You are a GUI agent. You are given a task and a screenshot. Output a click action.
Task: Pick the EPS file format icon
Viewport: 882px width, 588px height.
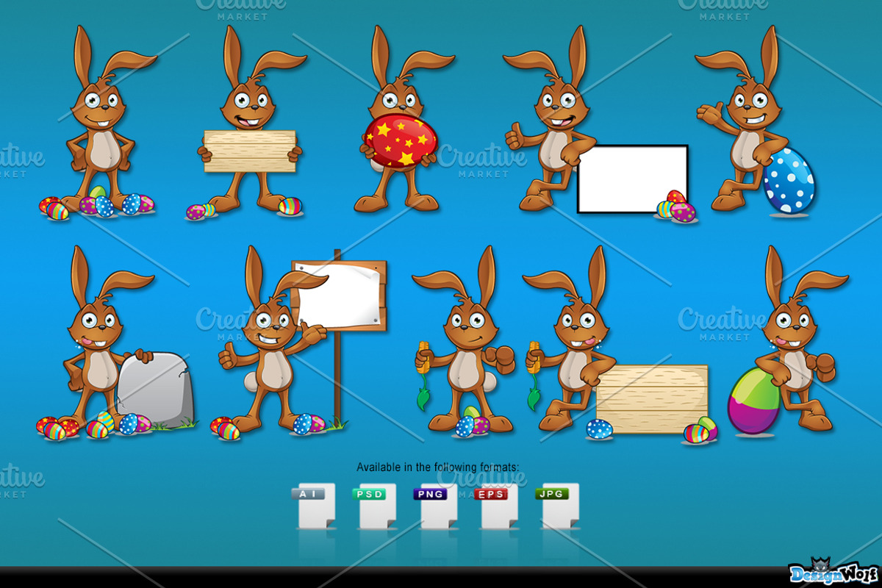coord(497,506)
